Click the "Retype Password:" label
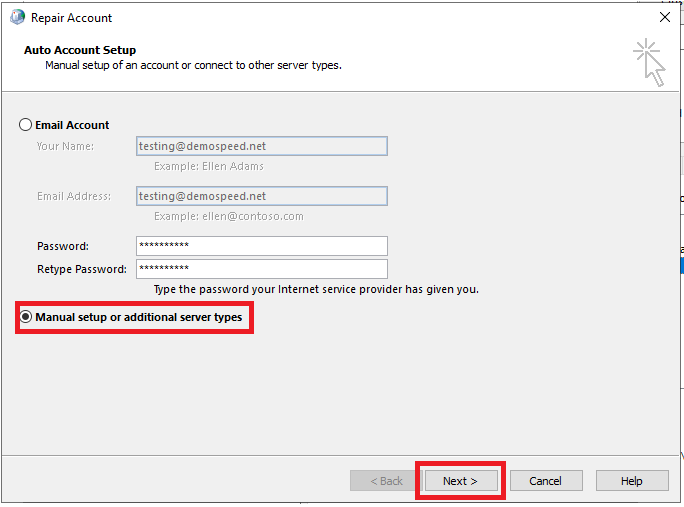 [82, 269]
